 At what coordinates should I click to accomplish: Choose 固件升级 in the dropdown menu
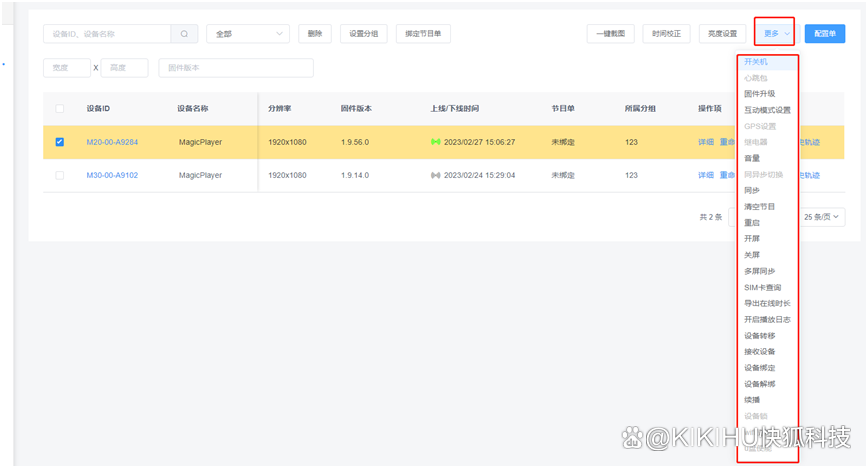pyautogui.click(x=759, y=93)
